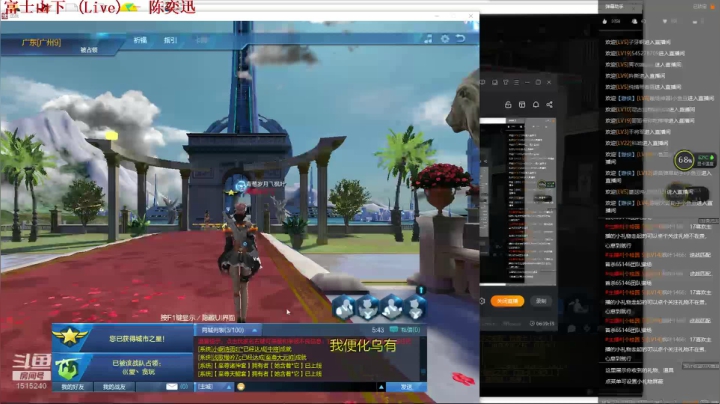This screenshot has width=720, height=404.
Task: Click the orange 关闭直播 button
Action: click(507, 301)
